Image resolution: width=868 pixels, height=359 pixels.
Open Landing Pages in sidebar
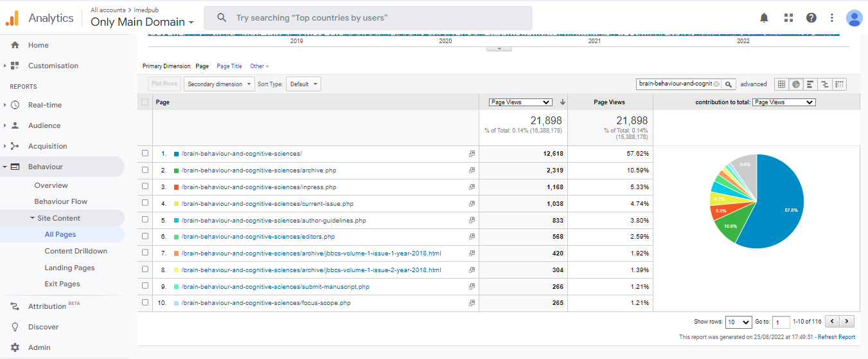(69, 268)
